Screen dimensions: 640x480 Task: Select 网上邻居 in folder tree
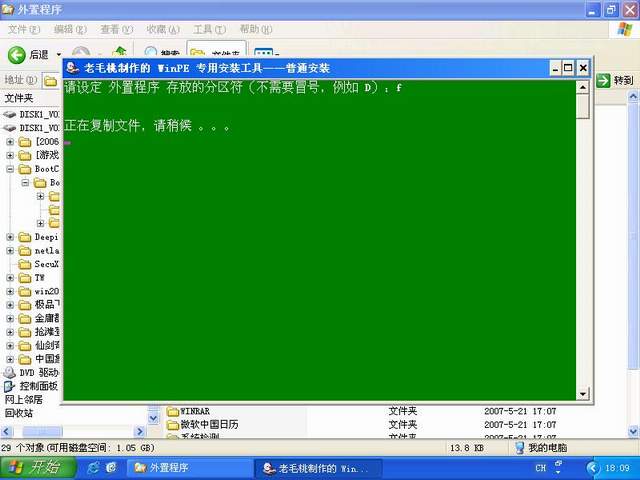tap(24, 400)
